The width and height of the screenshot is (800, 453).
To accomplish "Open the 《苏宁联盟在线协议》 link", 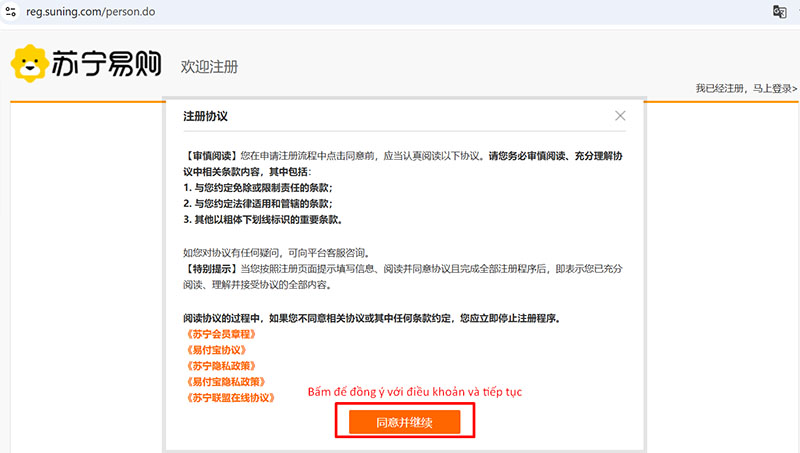I will (230, 397).
